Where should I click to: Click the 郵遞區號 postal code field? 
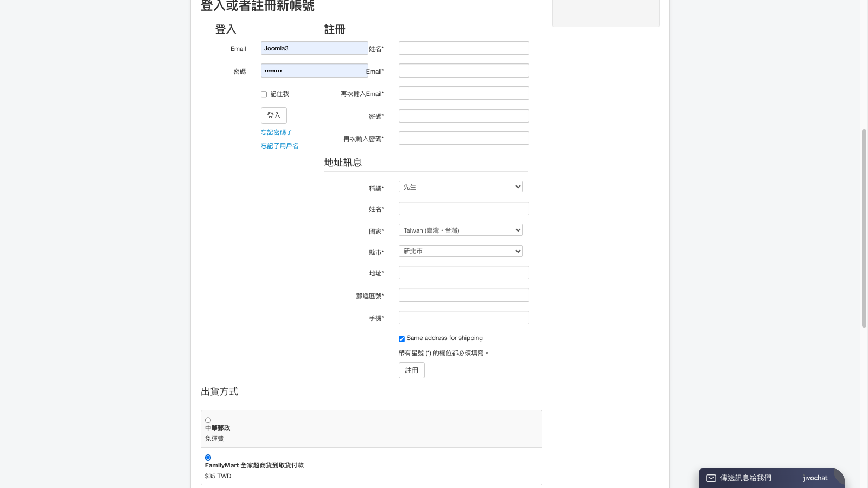point(464,295)
